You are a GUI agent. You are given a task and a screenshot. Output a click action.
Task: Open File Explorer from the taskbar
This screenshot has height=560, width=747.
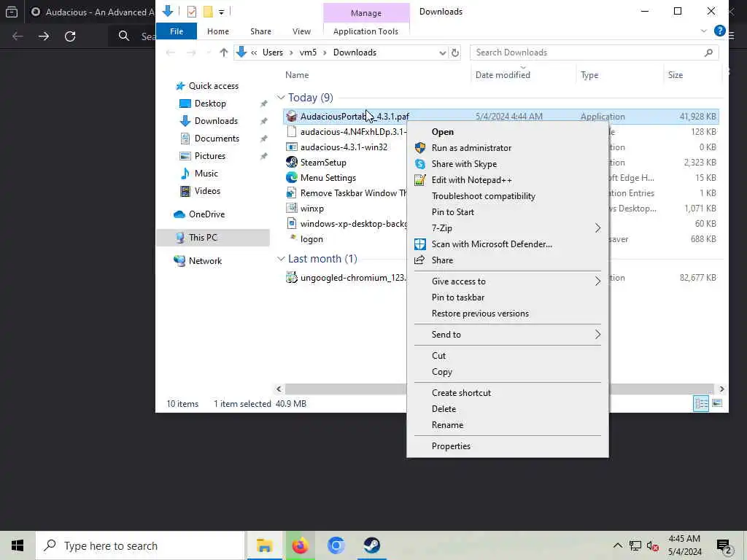click(x=264, y=545)
